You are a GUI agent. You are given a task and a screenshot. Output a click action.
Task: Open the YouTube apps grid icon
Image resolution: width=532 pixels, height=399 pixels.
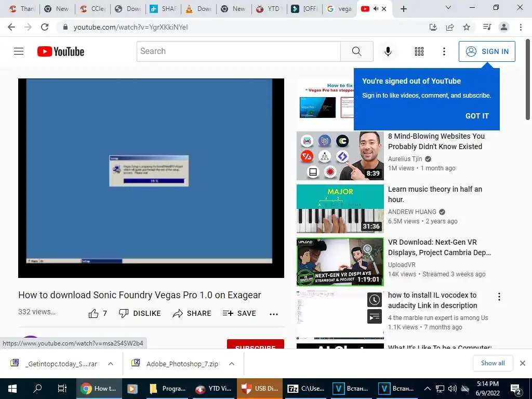[x=419, y=51]
